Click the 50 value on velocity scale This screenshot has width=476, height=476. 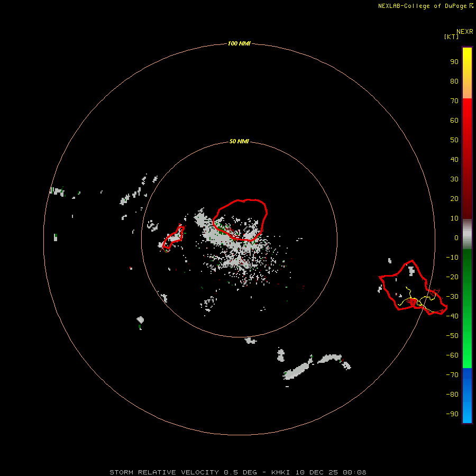[x=454, y=140]
